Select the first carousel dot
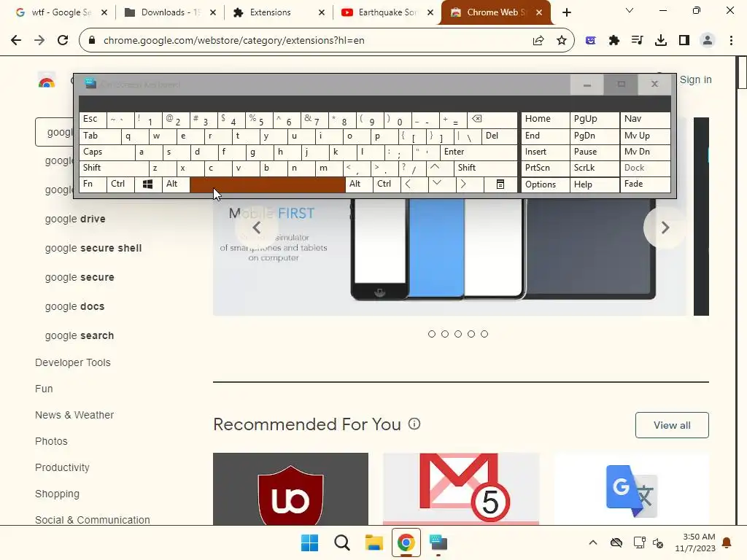Viewport: 747px width, 560px height. 432,334
